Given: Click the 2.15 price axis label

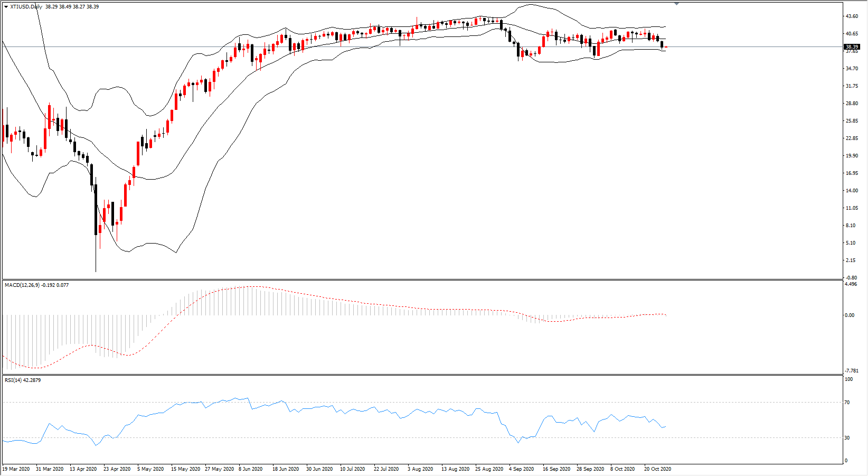Looking at the screenshot, I should pyautogui.click(x=851, y=260).
